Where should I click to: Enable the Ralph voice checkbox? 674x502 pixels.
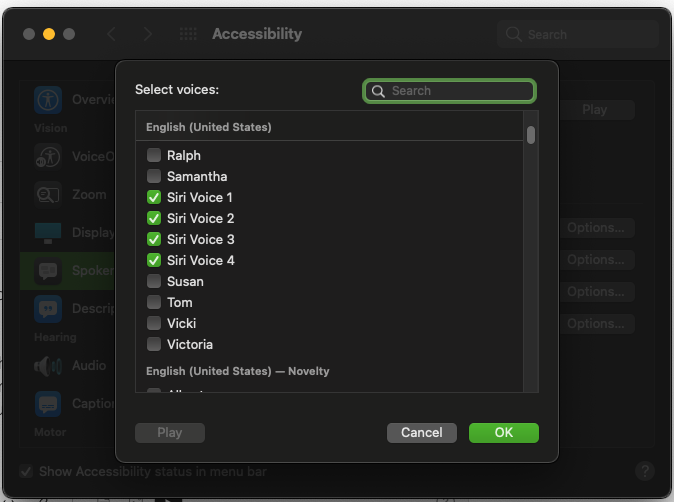coord(154,155)
